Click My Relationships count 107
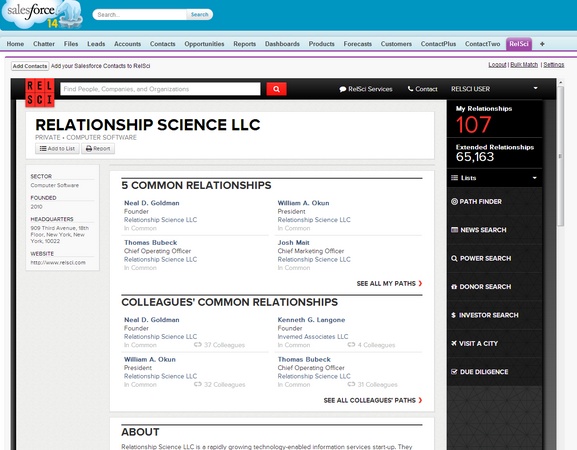The image size is (577, 450). tap(473, 125)
